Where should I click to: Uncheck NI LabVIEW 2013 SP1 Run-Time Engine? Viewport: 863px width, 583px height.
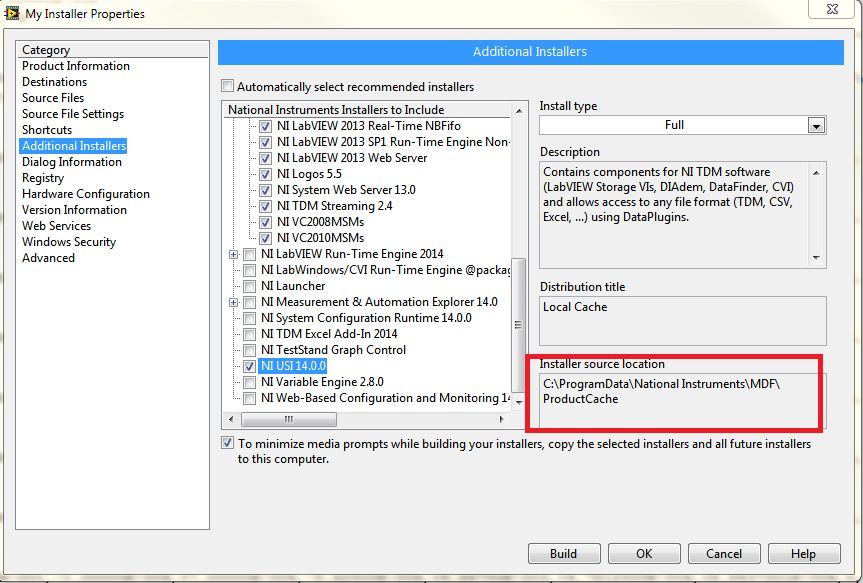click(x=265, y=142)
